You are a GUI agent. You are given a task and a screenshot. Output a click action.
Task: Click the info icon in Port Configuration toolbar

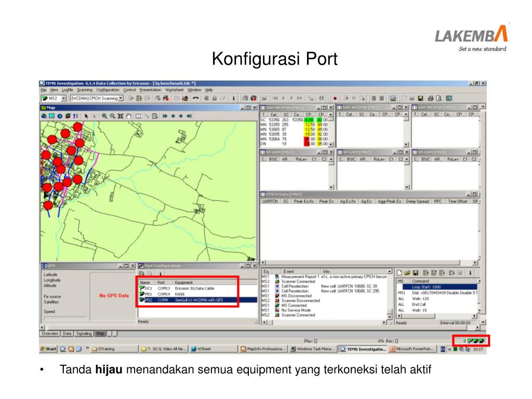coord(160,273)
